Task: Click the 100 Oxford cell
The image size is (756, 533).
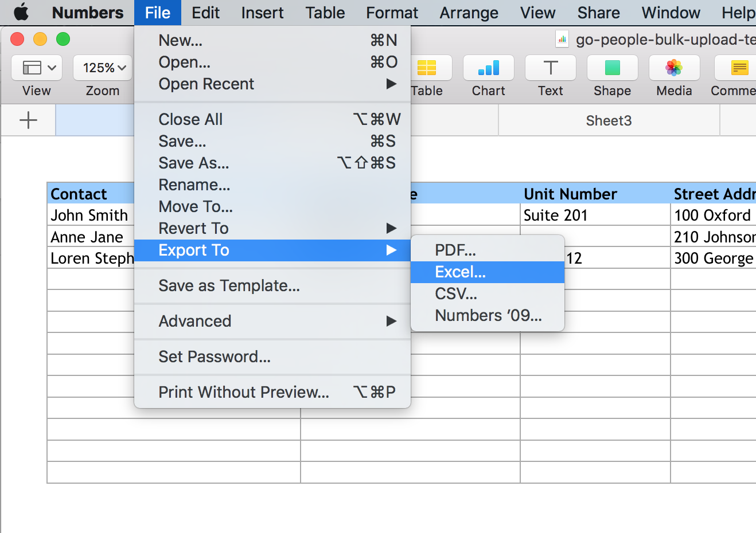Action: point(714,215)
